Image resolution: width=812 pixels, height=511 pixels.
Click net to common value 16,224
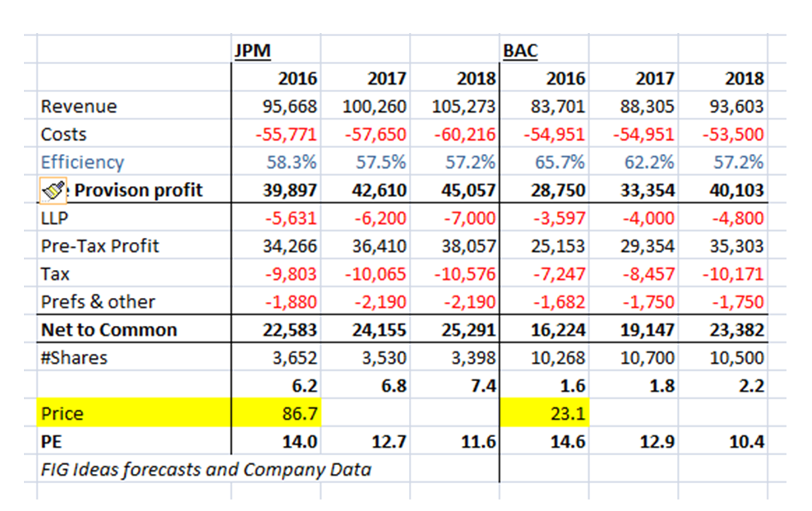pyautogui.click(x=558, y=330)
